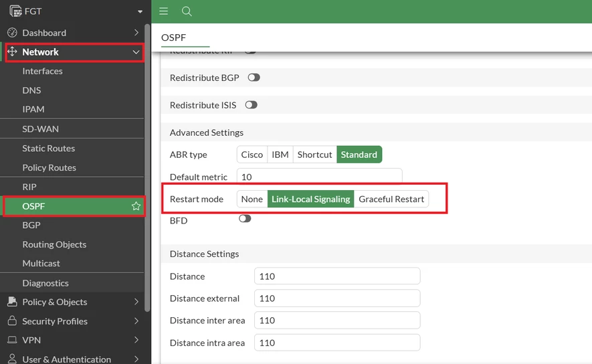Click the Distance intra area field
The height and width of the screenshot is (364, 592).
337,343
